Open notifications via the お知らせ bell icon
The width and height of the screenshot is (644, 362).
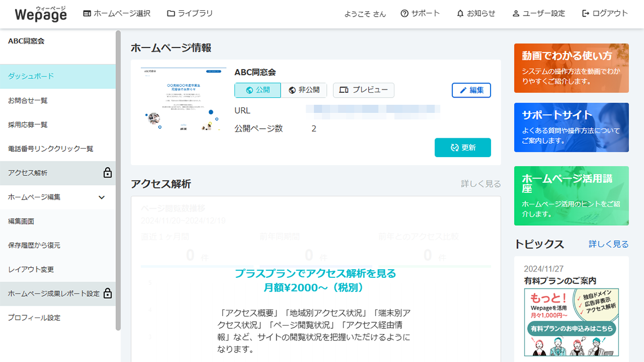click(460, 13)
